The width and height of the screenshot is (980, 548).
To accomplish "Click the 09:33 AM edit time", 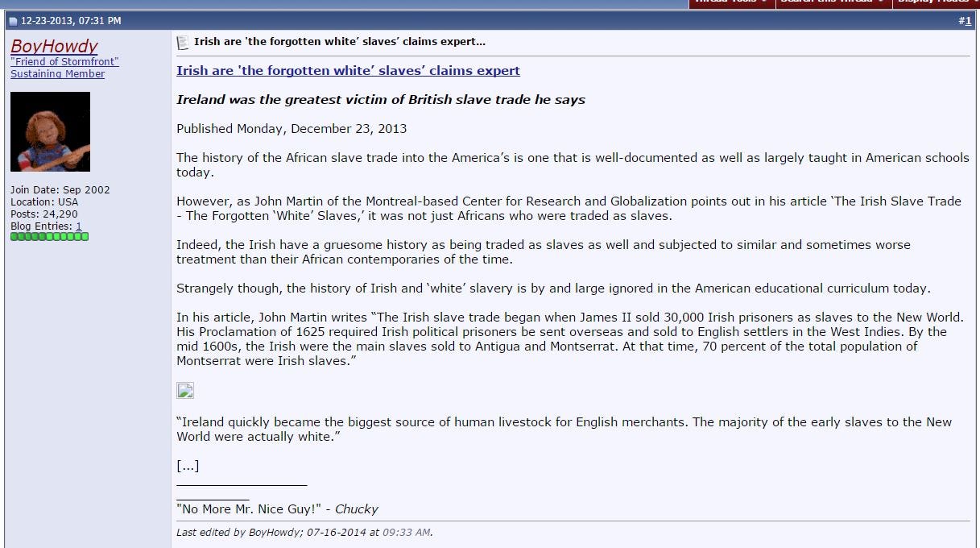I will pyautogui.click(x=406, y=533).
